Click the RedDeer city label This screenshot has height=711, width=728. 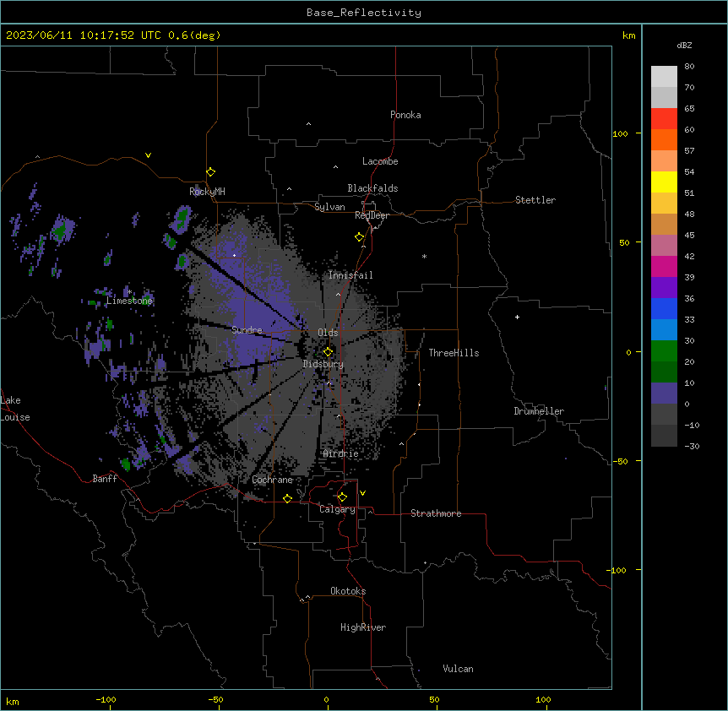coord(372,215)
